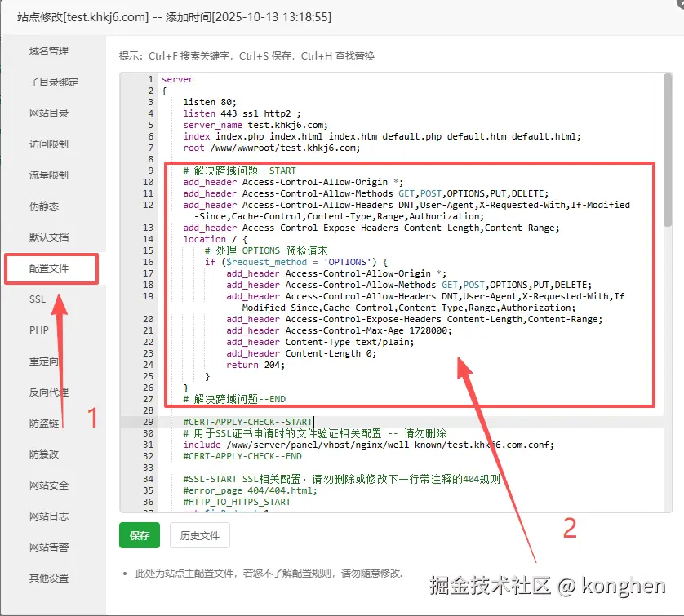
Task: Open the 反向代理 tab
Action: click(x=49, y=392)
